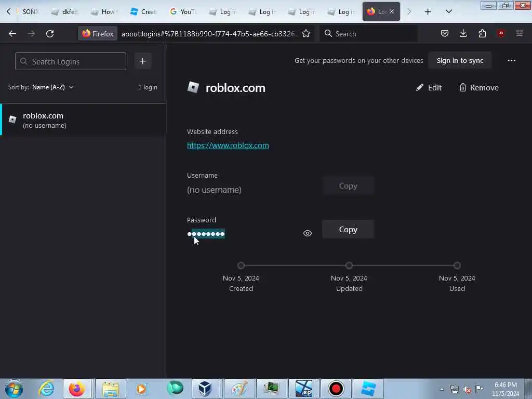This screenshot has width=532, height=399.
Task: Open the Firefox hamburger menu
Action: [x=520, y=33]
